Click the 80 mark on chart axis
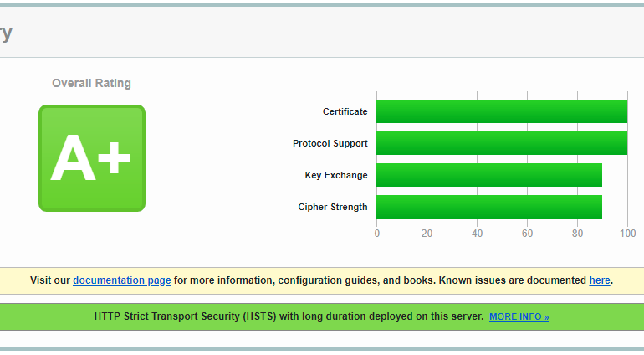The width and height of the screenshot is (644, 355). [x=577, y=234]
